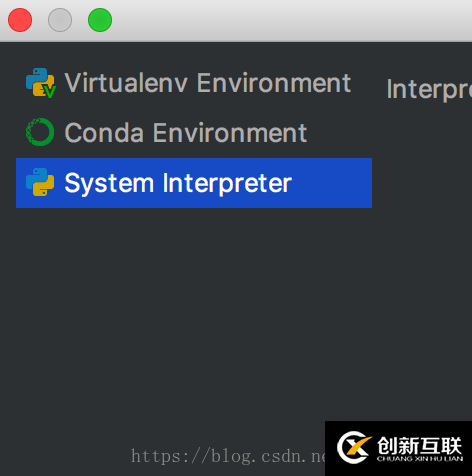
Task: Click the System Interpreter Python icon
Action: tap(40, 182)
